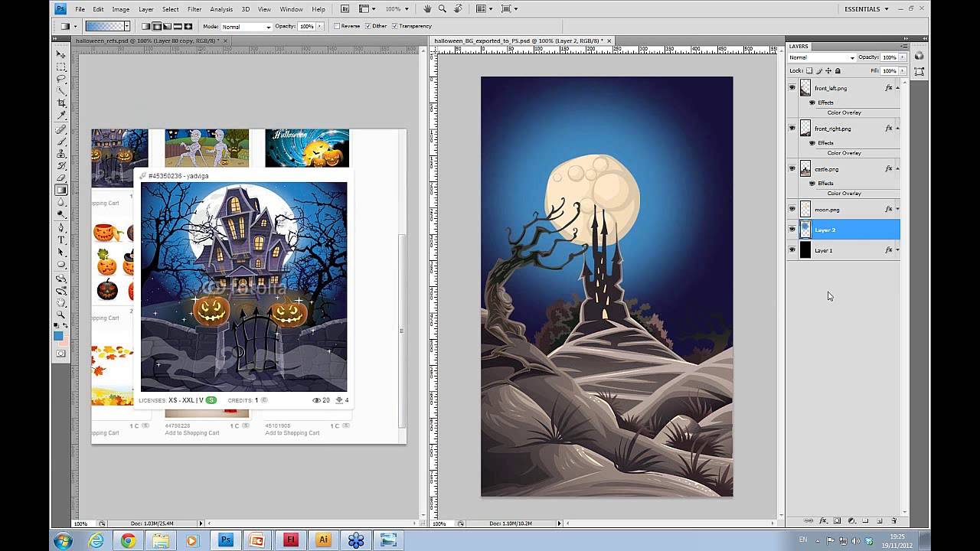Open the Analysis menu
The image size is (980, 551).
(221, 9)
